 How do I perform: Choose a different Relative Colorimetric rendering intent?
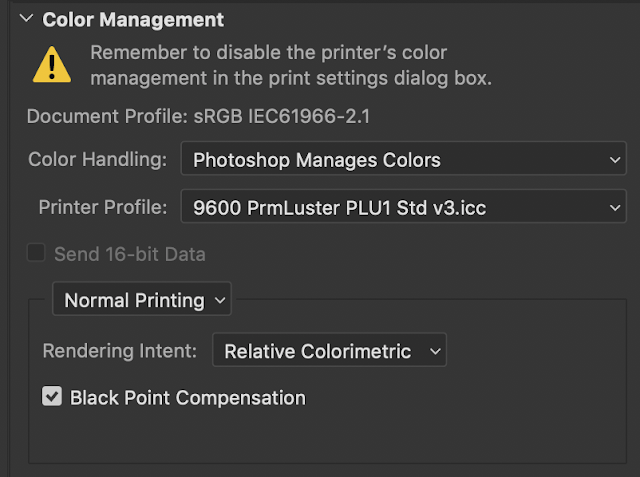tap(328, 351)
